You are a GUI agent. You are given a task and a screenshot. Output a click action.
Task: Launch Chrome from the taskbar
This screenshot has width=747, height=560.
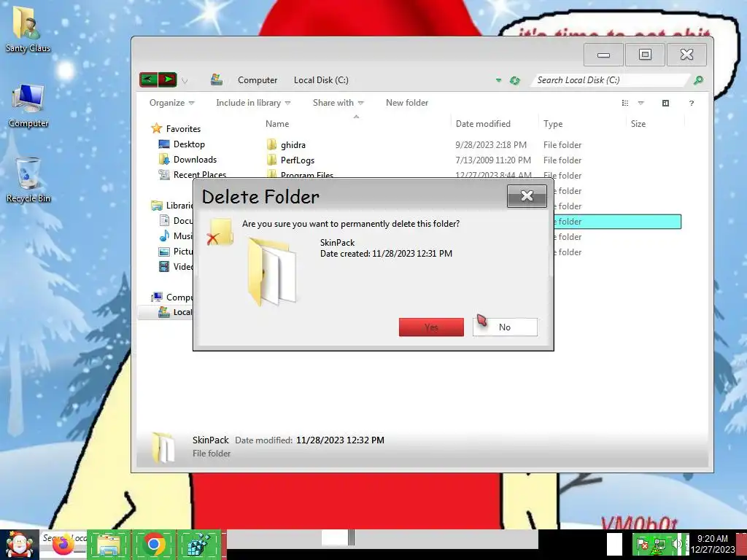(x=153, y=545)
